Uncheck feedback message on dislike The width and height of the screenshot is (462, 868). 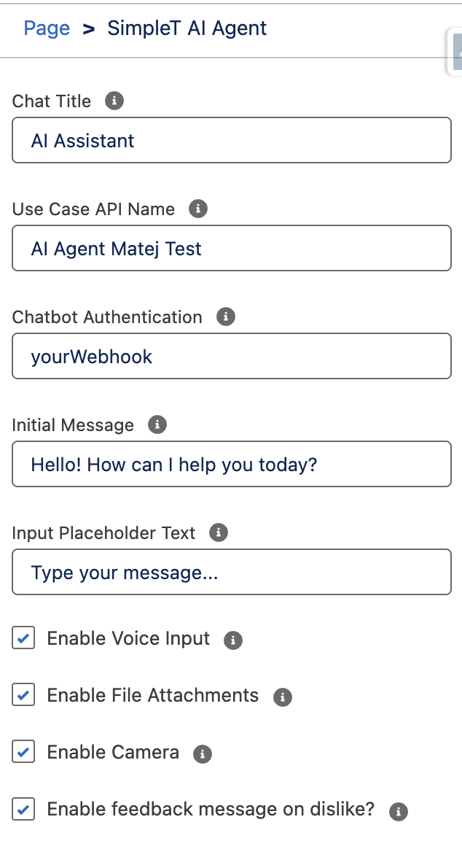(x=23, y=808)
